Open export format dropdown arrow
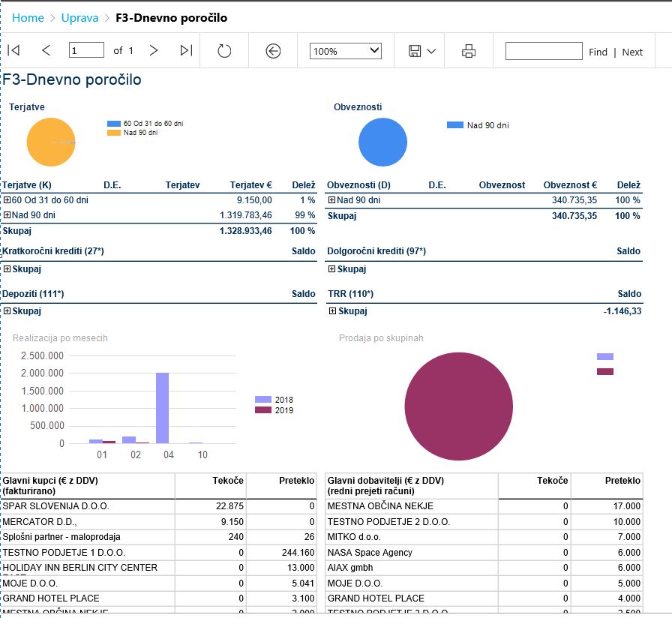Viewport: 672px width, 618px height. coord(431,52)
